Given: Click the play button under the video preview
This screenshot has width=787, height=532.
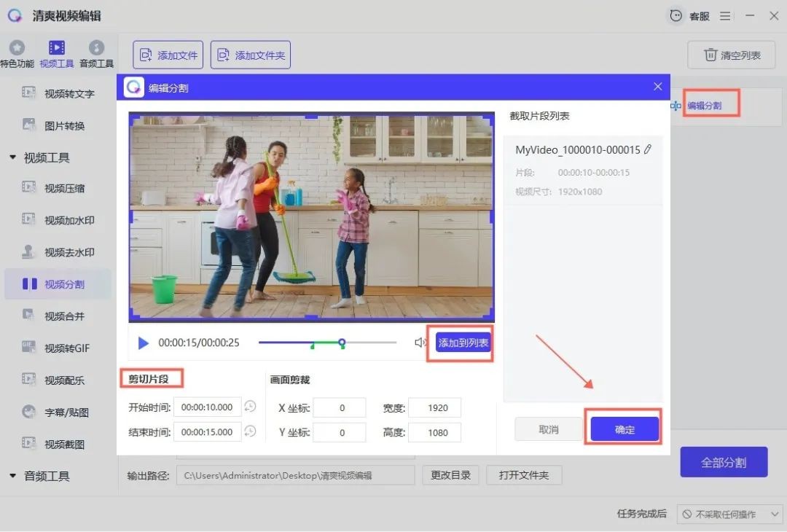Looking at the screenshot, I should (x=144, y=343).
